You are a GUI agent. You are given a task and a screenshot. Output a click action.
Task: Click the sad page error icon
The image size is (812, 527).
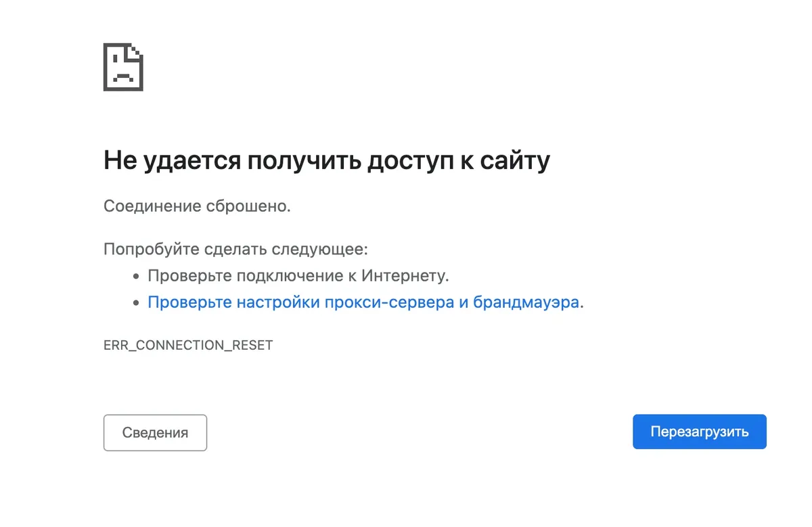[x=123, y=67]
